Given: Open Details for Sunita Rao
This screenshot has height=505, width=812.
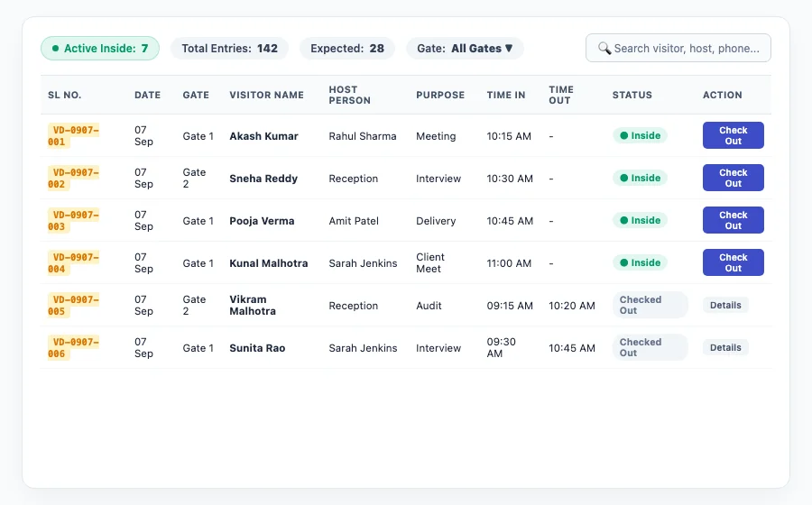Looking at the screenshot, I should tap(725, 348).
